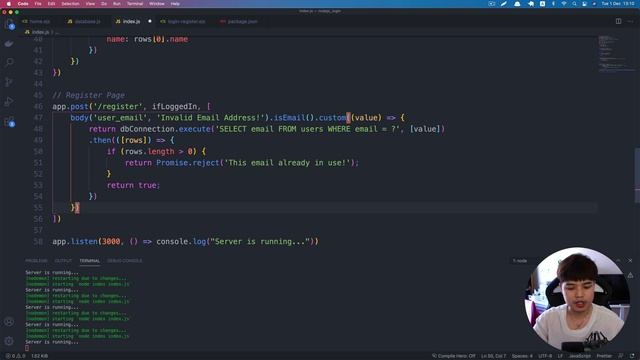This screenshot has width=640, height=360.
Task: Open the Apple menu
Action: 9,4
